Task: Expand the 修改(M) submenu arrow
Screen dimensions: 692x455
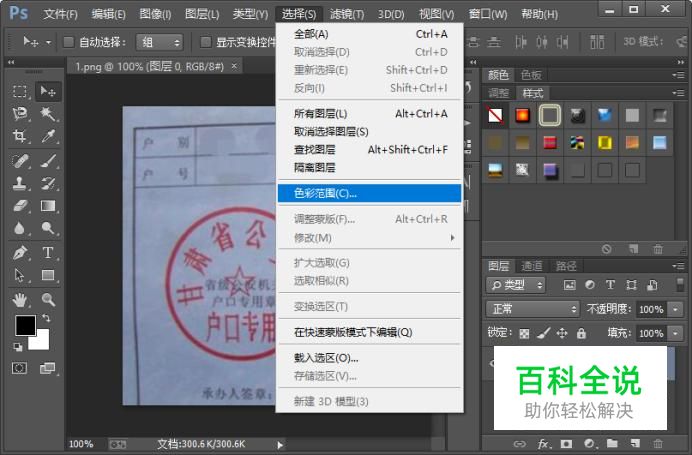Action: (x=452, y=238)
